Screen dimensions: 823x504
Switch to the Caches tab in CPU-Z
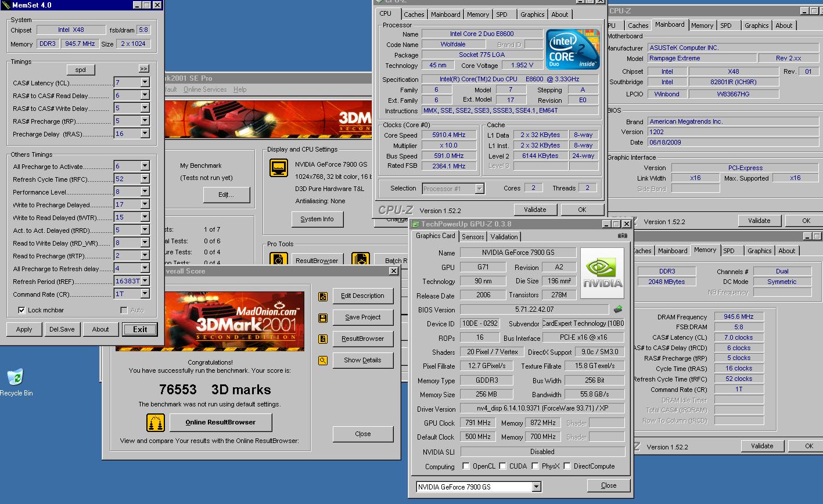(414, 15)
